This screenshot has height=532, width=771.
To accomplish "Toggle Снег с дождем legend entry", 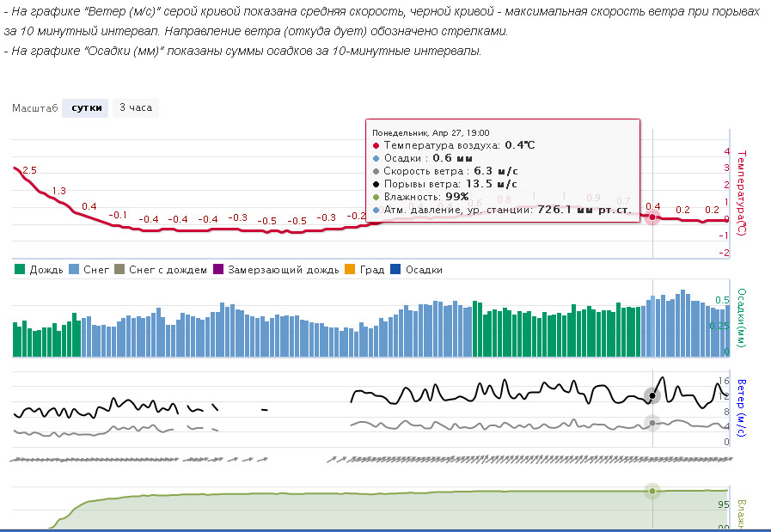I will pos(160,270).
